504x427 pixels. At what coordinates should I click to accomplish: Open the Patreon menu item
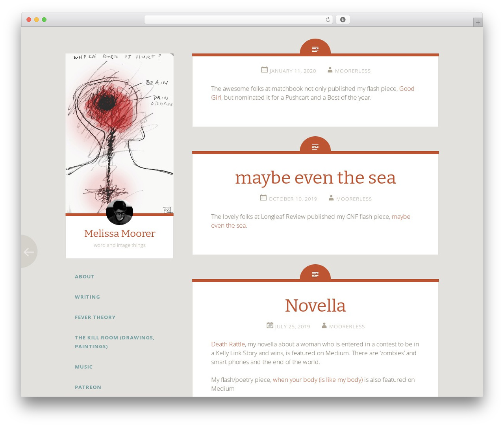tap(88, 388)
